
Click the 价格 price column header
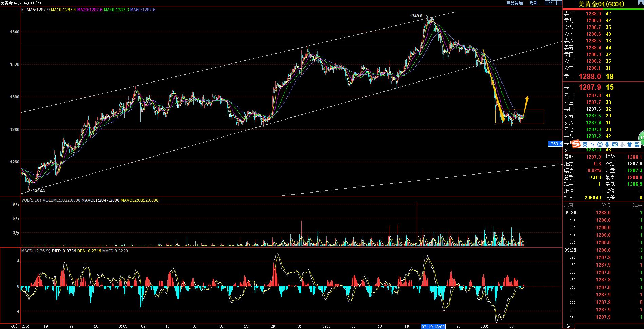(606, 205)
